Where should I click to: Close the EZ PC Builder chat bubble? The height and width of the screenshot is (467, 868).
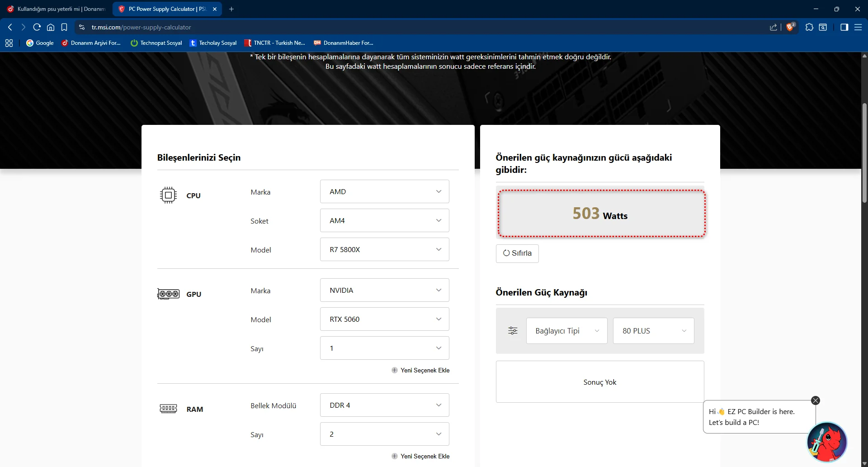816,400
